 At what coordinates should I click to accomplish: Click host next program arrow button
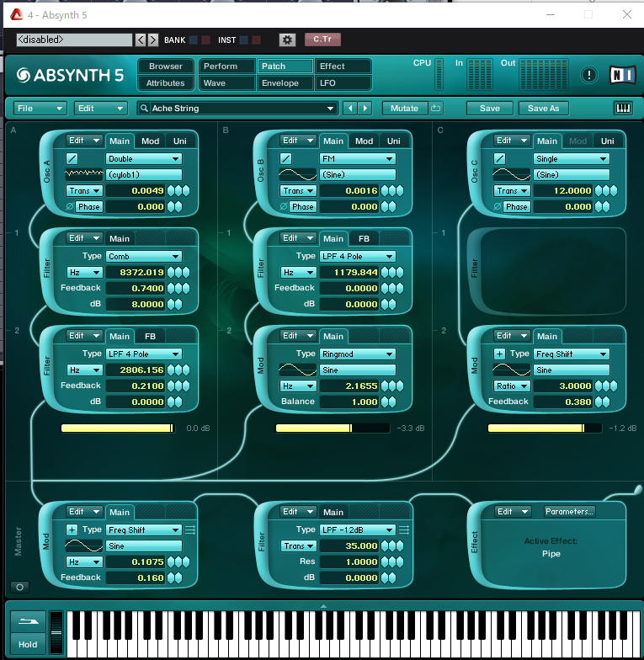click(153, 40)
